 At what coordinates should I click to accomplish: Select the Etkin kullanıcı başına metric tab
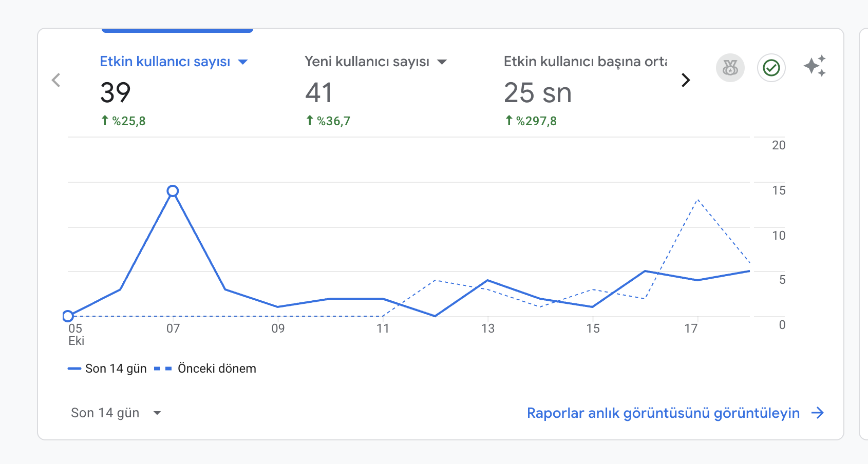585,90
